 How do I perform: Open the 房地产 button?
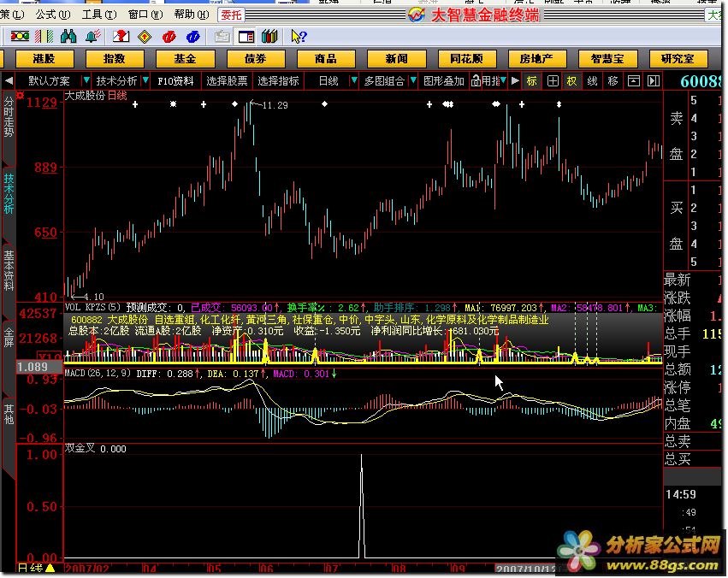pos(536,59)
